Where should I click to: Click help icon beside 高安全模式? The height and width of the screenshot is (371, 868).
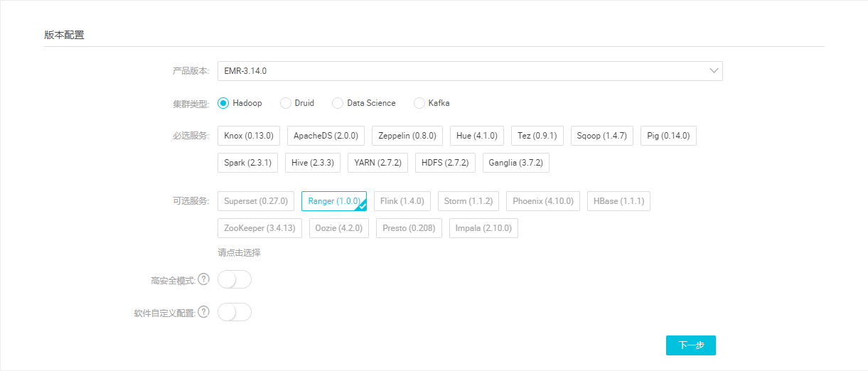203,279
